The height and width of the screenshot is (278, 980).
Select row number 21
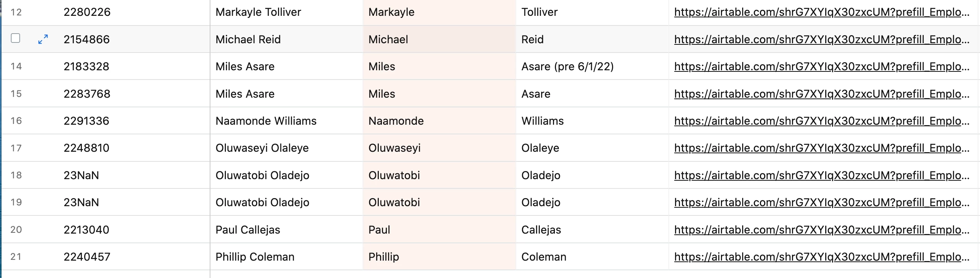tap(16, 257)
